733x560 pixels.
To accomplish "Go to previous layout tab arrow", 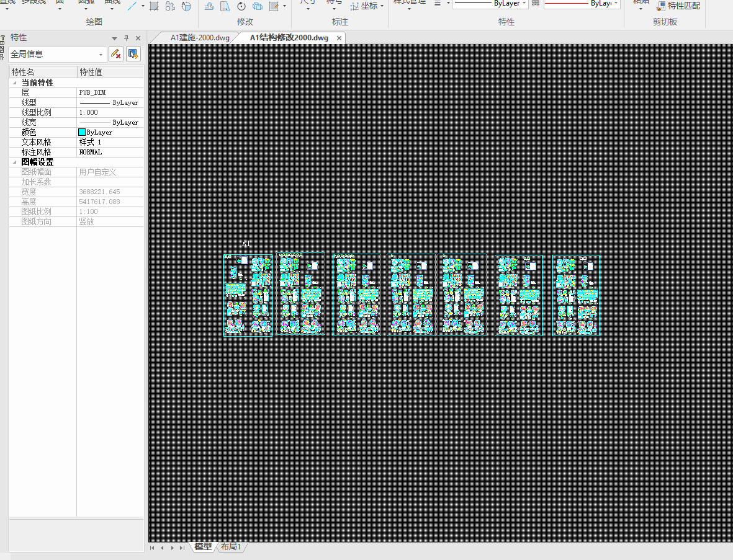I will click(162, 548).
